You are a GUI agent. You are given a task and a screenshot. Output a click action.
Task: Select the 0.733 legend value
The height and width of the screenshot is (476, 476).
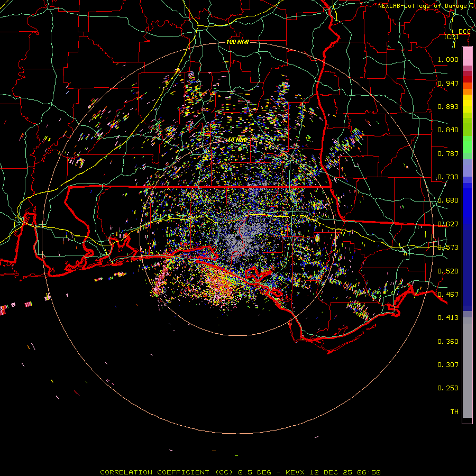[x=448, y=177]
